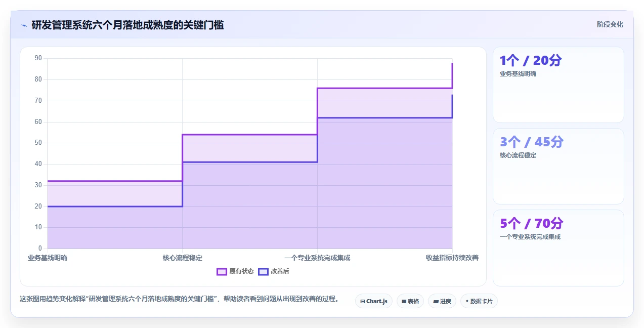Click the 业务基线明确 card caption

[x=518, y=74]
